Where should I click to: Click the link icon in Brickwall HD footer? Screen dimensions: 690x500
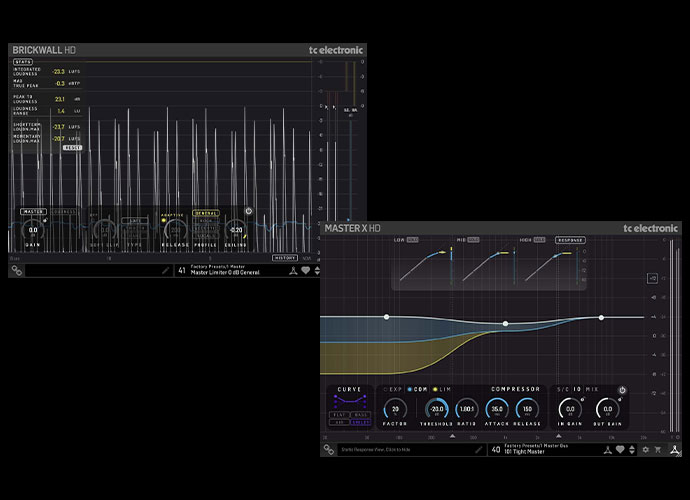pos(17,270)
